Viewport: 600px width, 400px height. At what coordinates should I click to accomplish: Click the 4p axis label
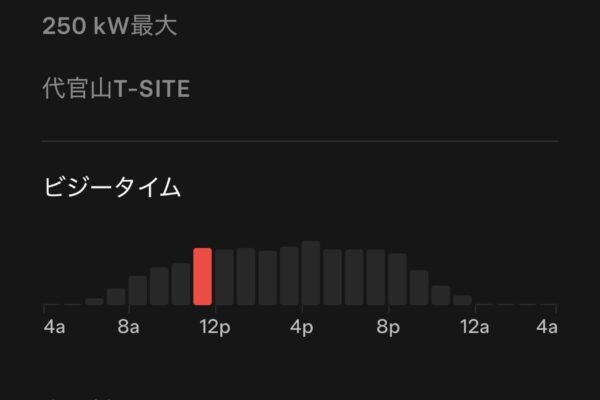302,327
